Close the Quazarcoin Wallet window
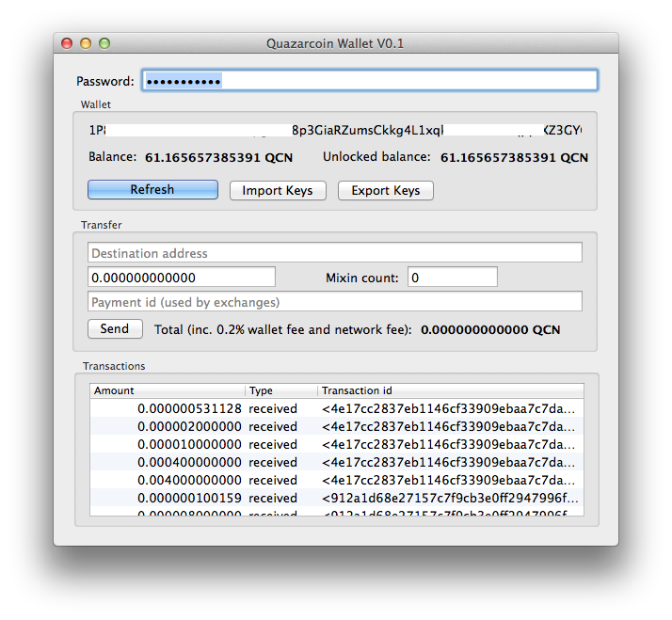The height and width of the screenshot is (620, 672). click(67, 43)
